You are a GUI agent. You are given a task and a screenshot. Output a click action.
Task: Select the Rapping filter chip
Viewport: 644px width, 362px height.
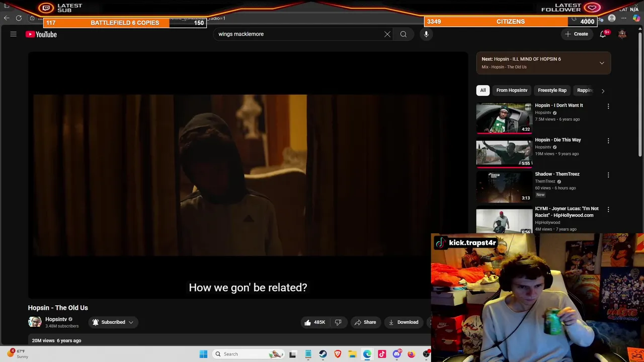(x=585, y=90)
